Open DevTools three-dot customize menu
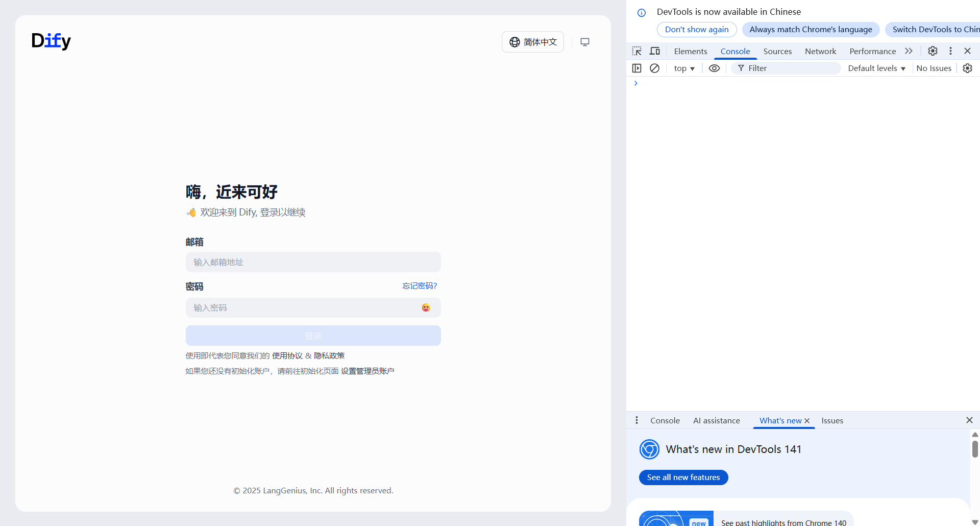The image size is (980, 526). pos(950,51)
